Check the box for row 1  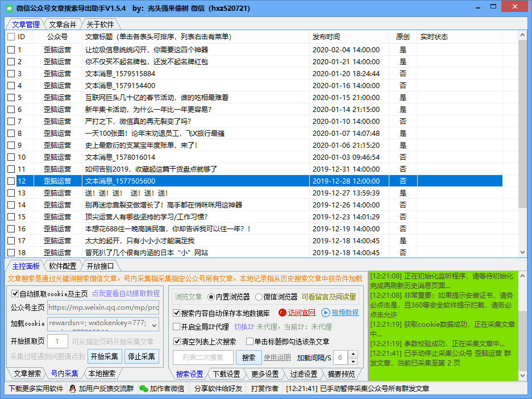(x=11, y=49)
